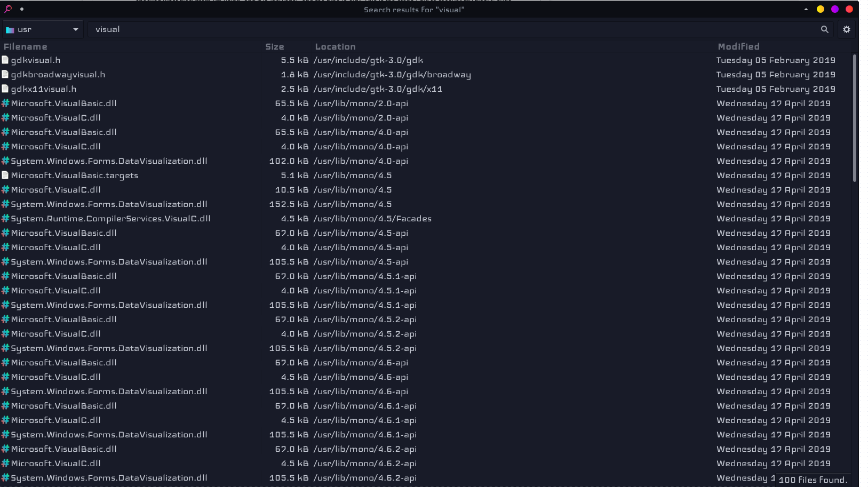The width and height of the screenshot is (868, 487).
Task: Click the hash icon of the 102.0 kB System.Windows.Forms.DataVisualization.dll
Action: [5, 161]
